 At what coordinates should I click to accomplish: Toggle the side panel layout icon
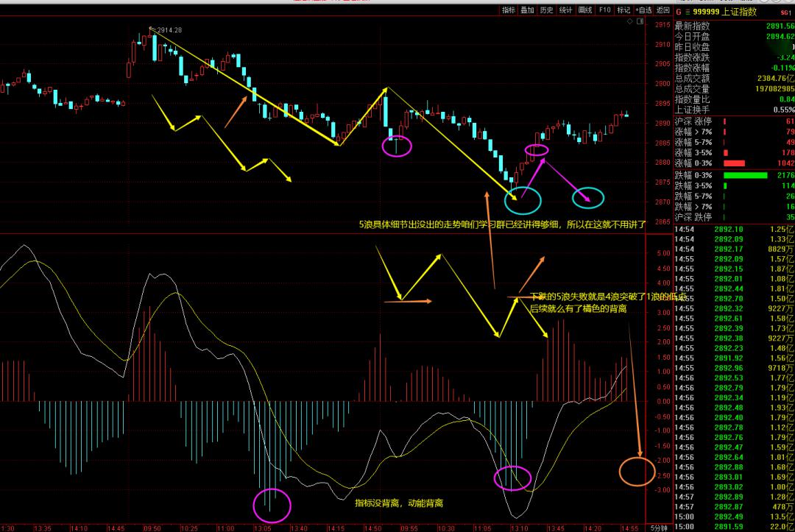(640, 21)
